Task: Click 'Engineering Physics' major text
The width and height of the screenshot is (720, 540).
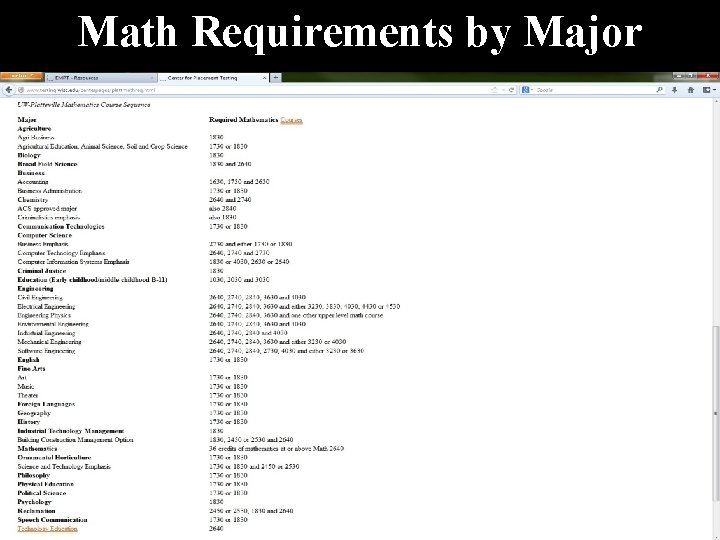Action: click(44, 315)
